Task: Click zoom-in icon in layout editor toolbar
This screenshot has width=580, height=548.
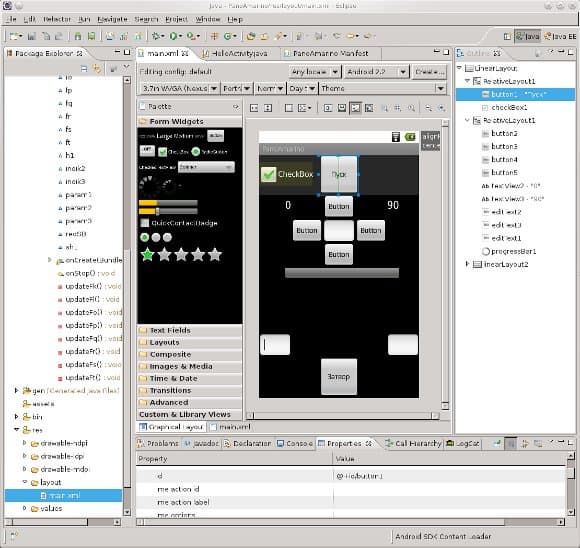Action: pos(441,108)
